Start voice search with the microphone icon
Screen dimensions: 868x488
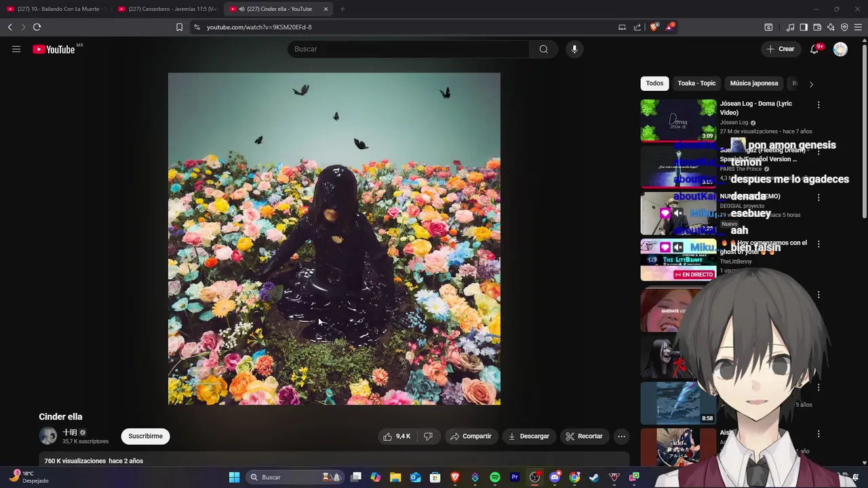pyautogui.click(x=574, y=49)
